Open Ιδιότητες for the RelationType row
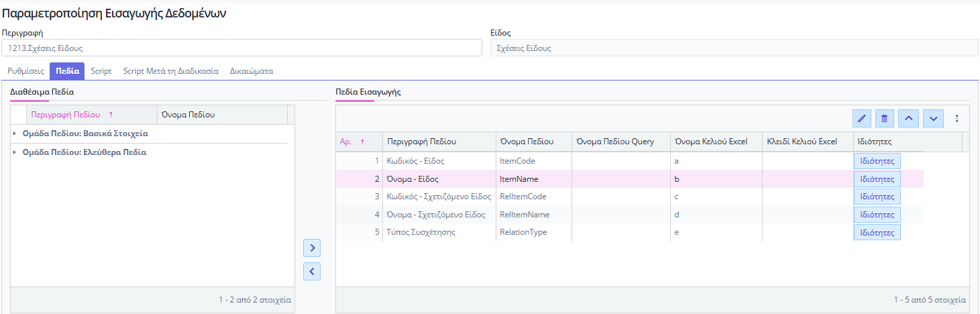 point(877,232)
